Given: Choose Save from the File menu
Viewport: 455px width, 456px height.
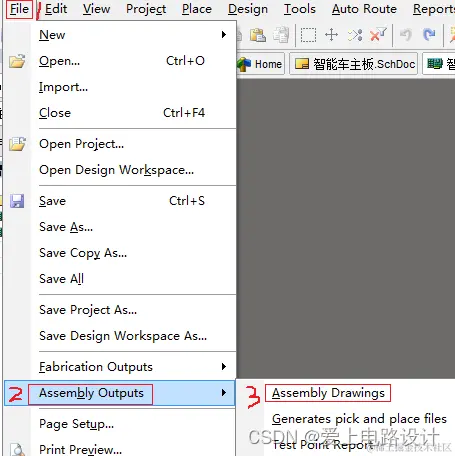Looking at the screenshot, I should click(x=133, y=201).
